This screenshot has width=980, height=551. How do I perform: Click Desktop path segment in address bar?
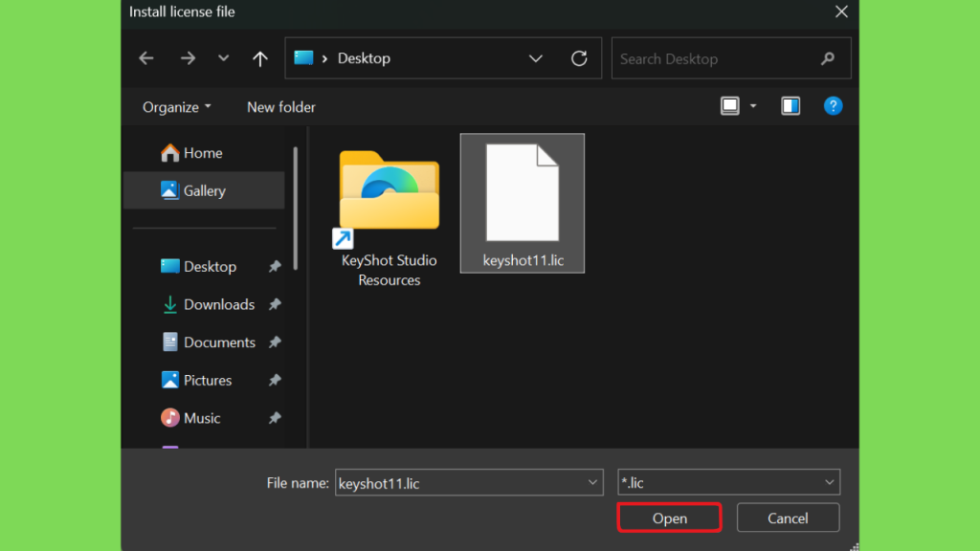click(364, 58)
